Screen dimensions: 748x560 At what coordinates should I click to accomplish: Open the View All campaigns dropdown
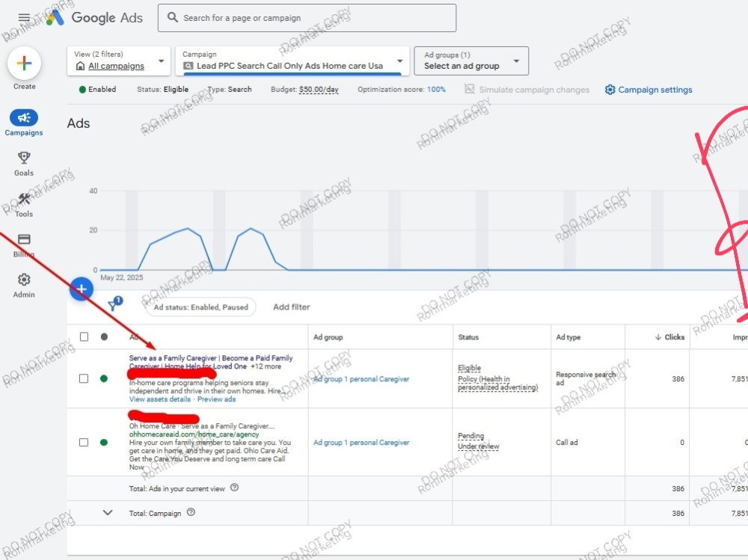[119, 61]
